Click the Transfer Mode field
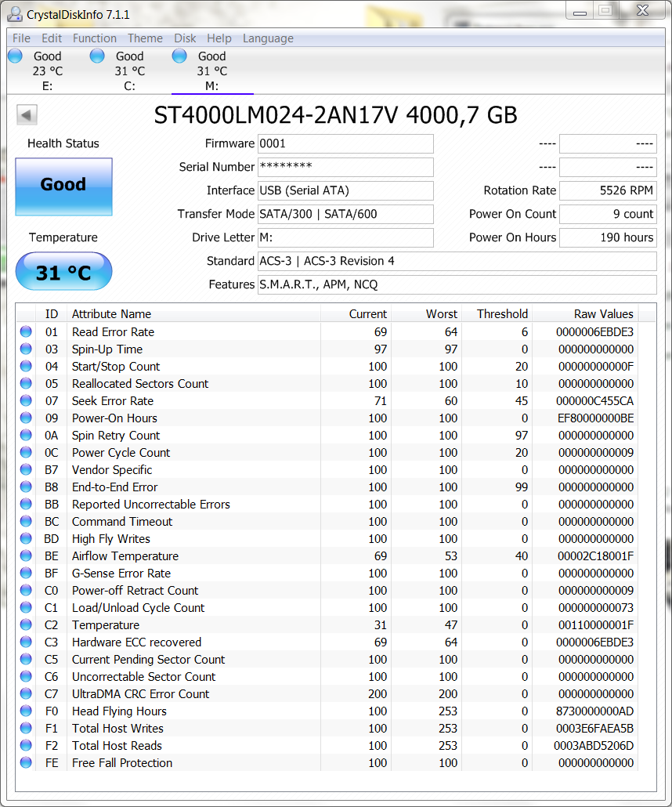Viewport: 672px width, 807px height. pyautogui.click(x=345, y=214)
